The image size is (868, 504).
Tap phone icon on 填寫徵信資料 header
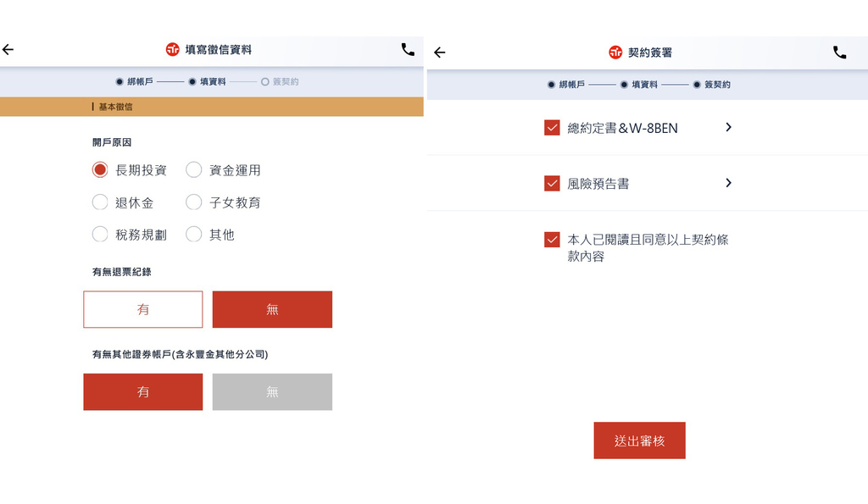tap(408, 50)
